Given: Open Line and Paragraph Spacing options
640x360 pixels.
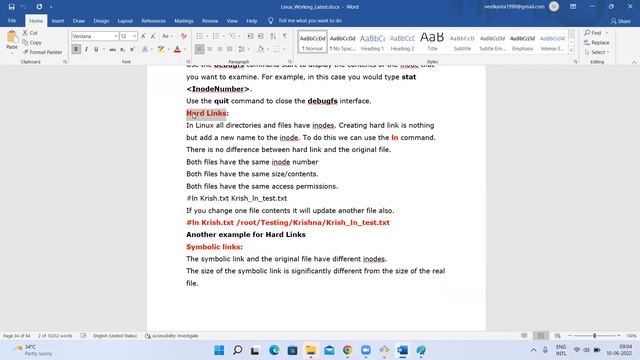Looking at the screenshot, I should point(242,49).
